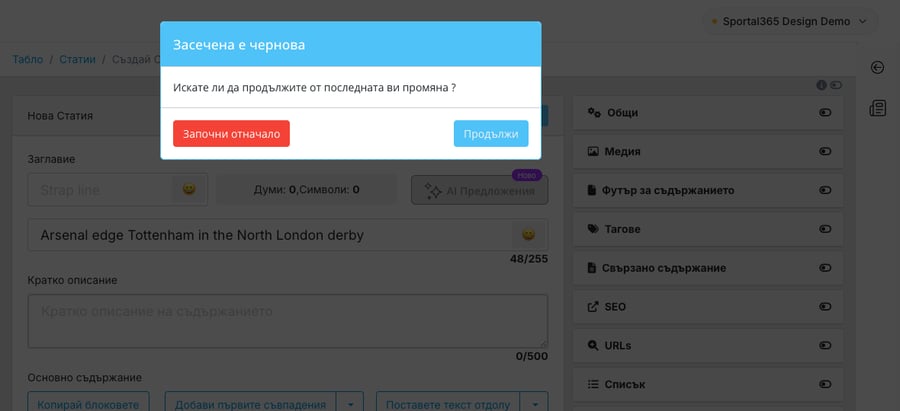Viewport: 900px width, 411px height.
Task: Open the back arrow icon in right sidebar
Action: (877, 68)
